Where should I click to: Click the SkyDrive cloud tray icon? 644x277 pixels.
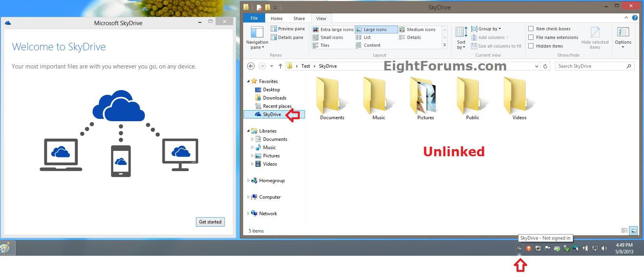519,248
